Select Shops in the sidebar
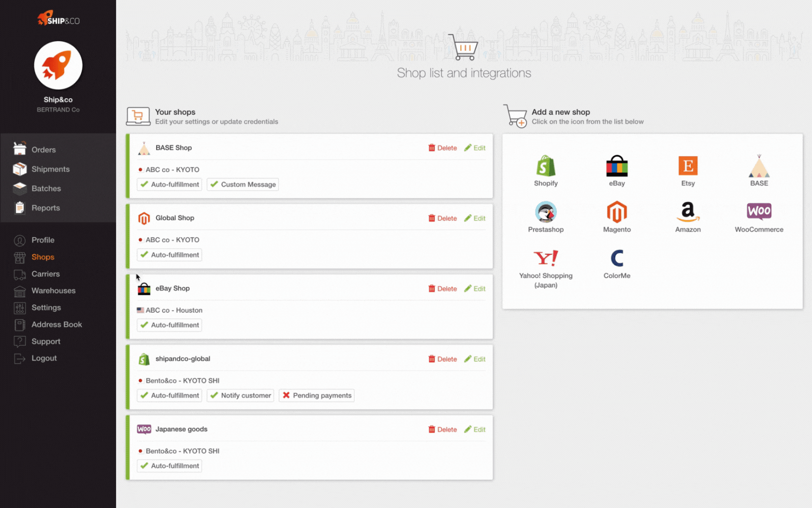The width and height of the screenshot is (812, 508). click(43, 257)
